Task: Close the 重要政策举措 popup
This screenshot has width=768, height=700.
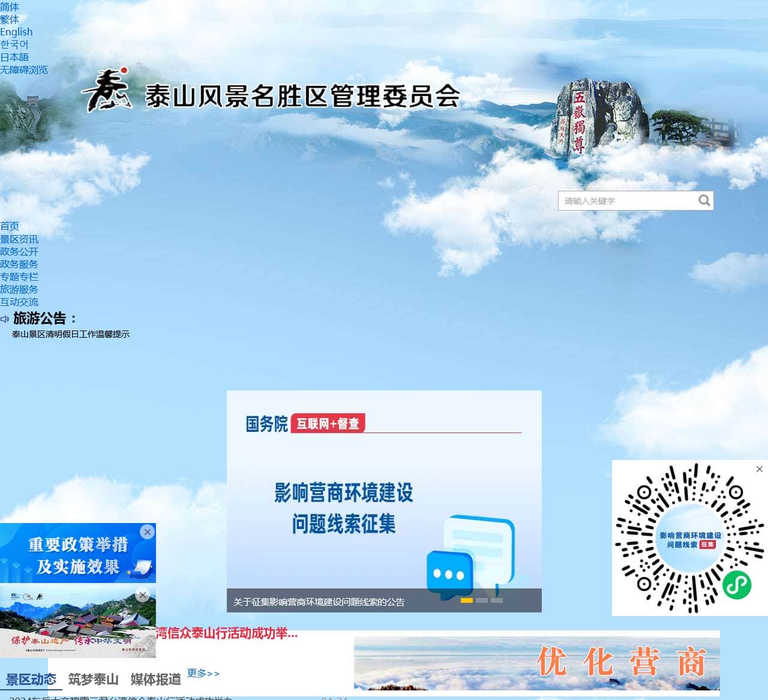Action: tap(148, 531)
